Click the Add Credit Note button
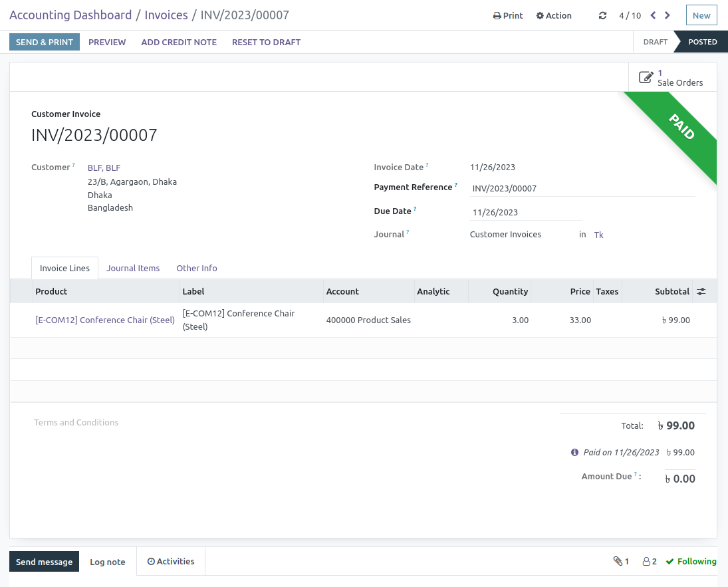Image resolution: width=728 pixels, height=587 pixels. pos(178,42)
